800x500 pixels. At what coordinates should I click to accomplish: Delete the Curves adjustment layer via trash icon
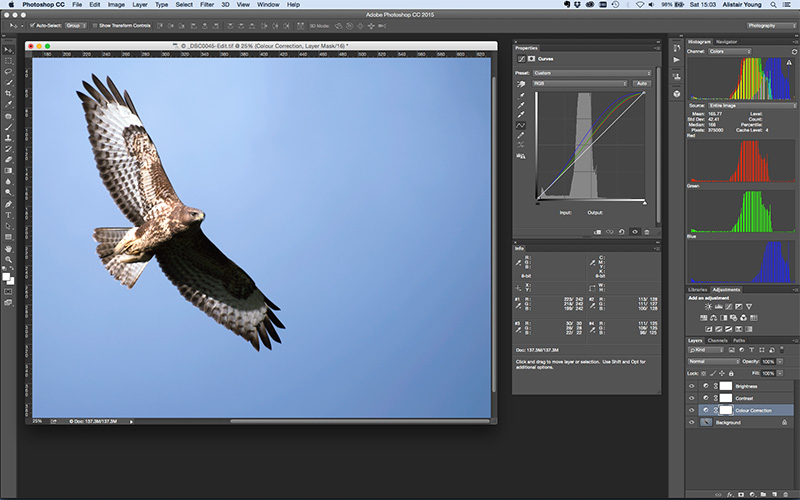(647, 232)
